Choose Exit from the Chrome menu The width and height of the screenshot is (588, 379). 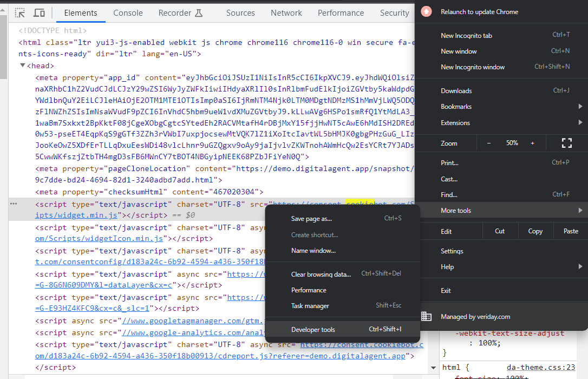point(501,291)
